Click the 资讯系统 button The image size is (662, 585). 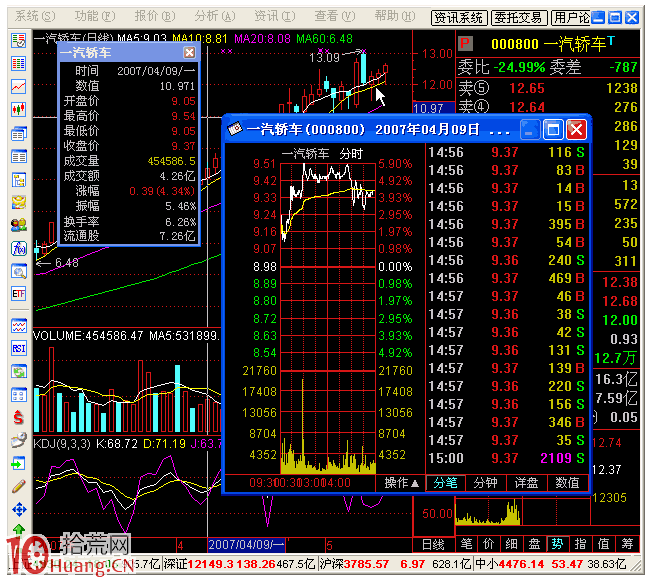[459, 18]
